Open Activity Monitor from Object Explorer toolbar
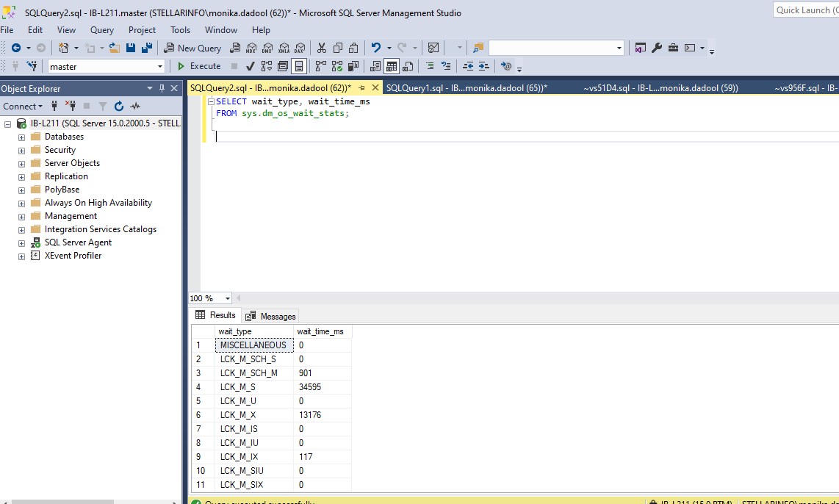Screen dimensions: 839x504 (134, 107)
